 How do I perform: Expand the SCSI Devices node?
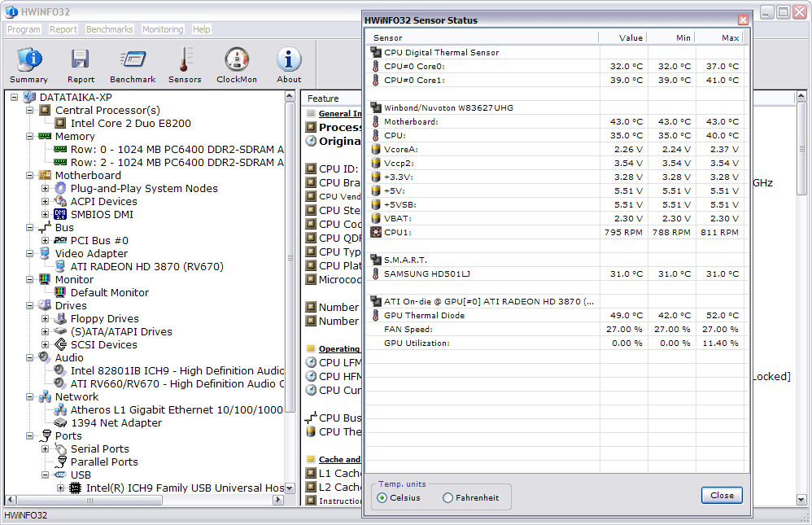(46, 344)
